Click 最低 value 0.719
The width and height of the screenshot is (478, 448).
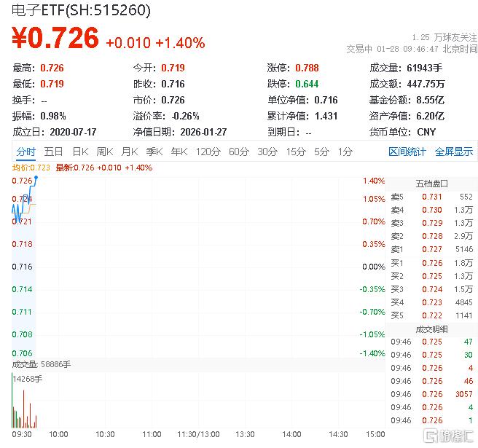(52, 84)
